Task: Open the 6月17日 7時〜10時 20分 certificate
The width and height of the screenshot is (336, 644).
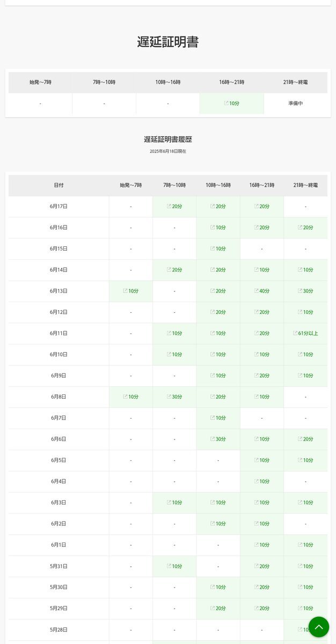Action: 174,206
